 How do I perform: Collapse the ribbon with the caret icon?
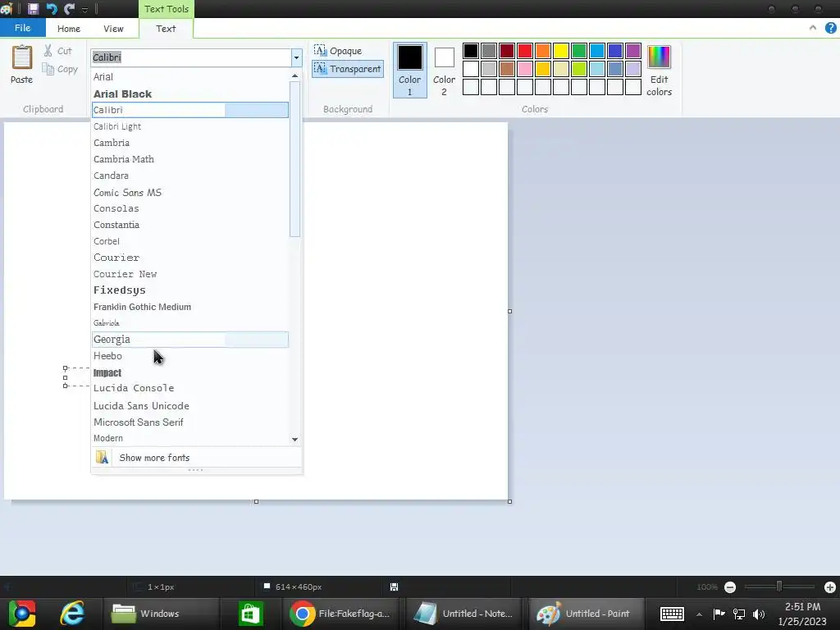(x=813, y=27)
